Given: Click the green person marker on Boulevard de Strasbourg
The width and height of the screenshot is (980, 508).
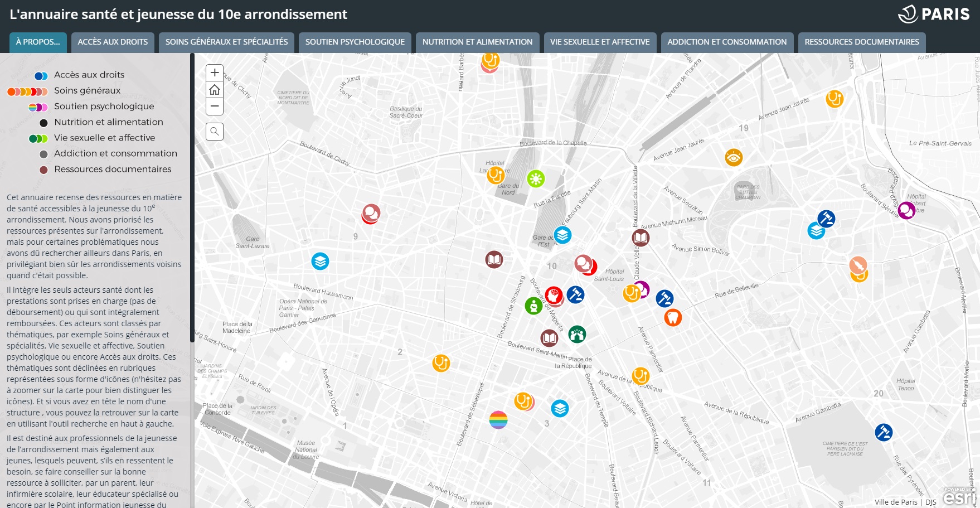Looking at the screenshot, I should click(533, 306).
